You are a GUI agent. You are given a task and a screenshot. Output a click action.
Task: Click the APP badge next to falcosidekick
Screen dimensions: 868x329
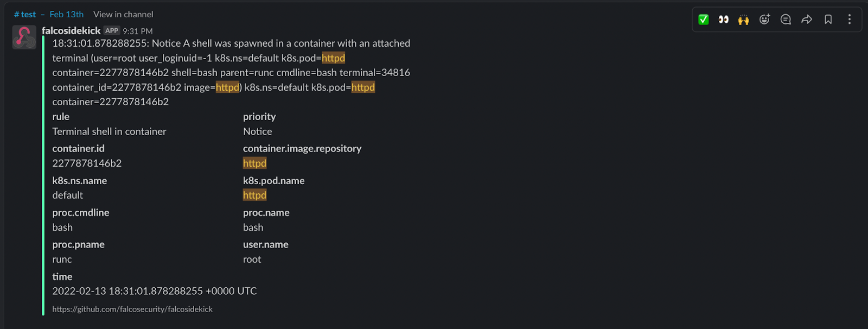pyautogui.click(x=112, y=30)
